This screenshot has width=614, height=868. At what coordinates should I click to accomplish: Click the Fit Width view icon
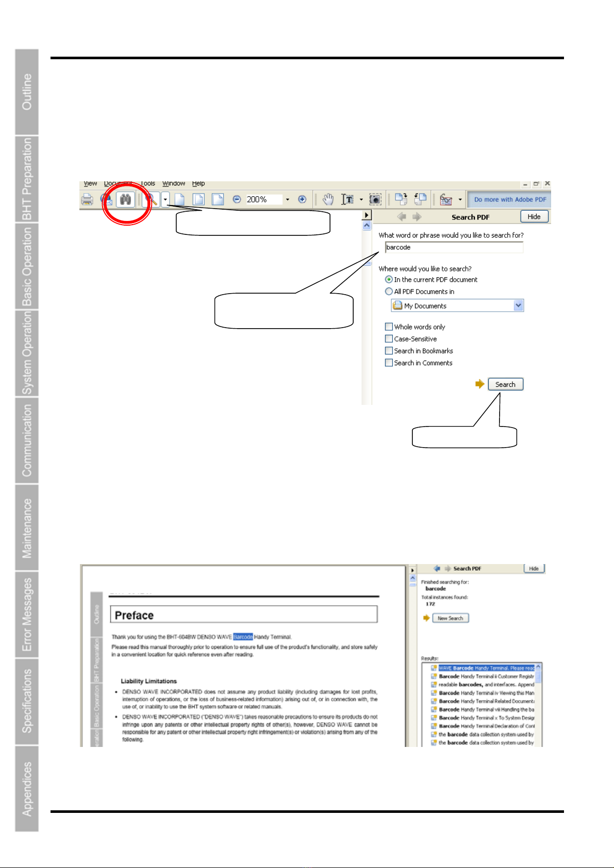pos(218,199)
